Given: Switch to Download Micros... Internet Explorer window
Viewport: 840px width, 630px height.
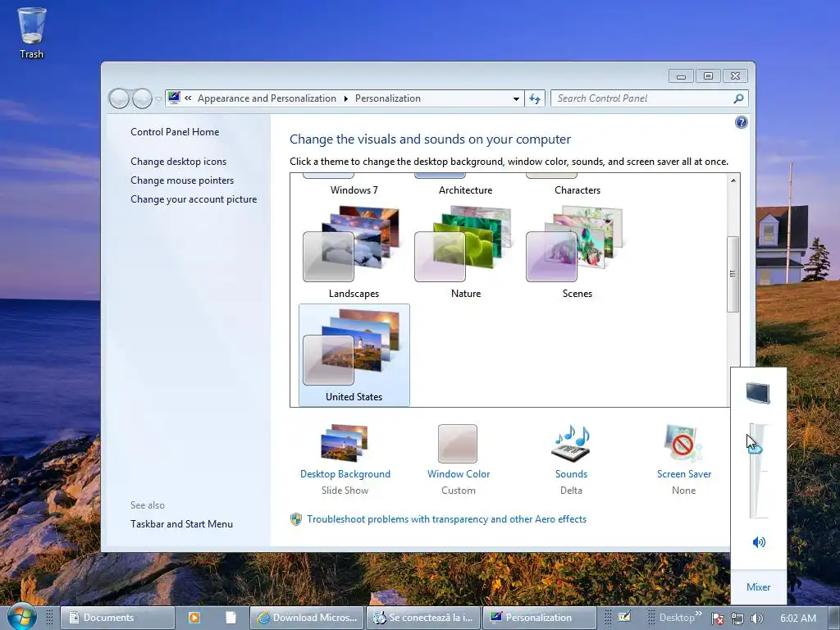Looking at the screenshot, I should (307, 618).
